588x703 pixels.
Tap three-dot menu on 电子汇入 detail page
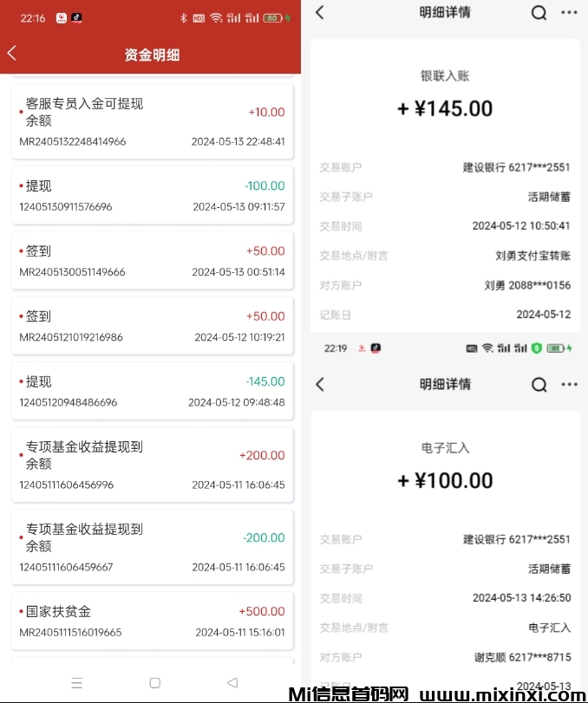(569, 384)
